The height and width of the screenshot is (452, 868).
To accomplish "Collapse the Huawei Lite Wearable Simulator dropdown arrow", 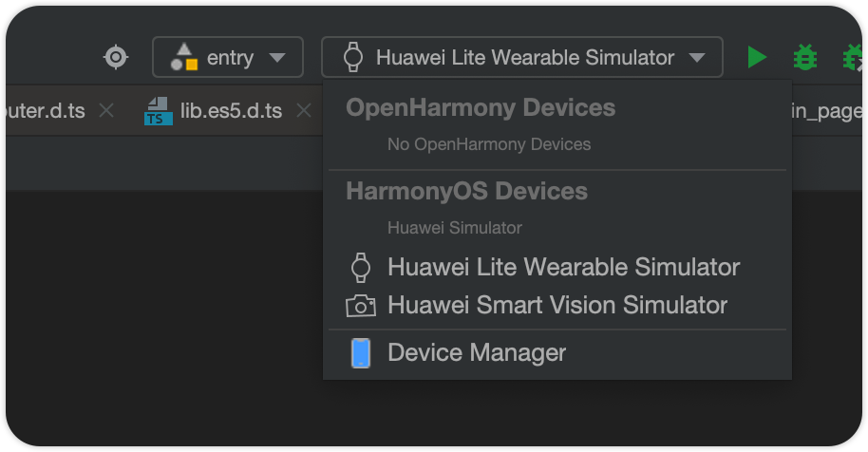I will coord(697,58).
